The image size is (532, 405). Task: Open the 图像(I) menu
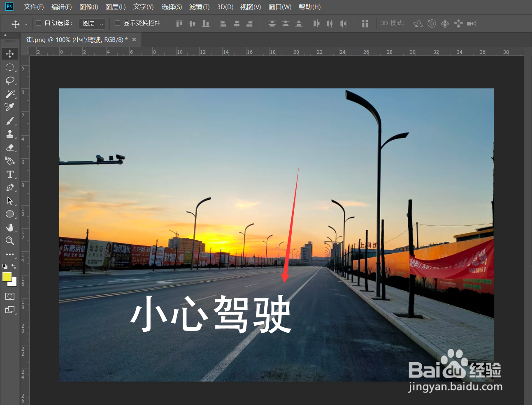click(88, 7)
